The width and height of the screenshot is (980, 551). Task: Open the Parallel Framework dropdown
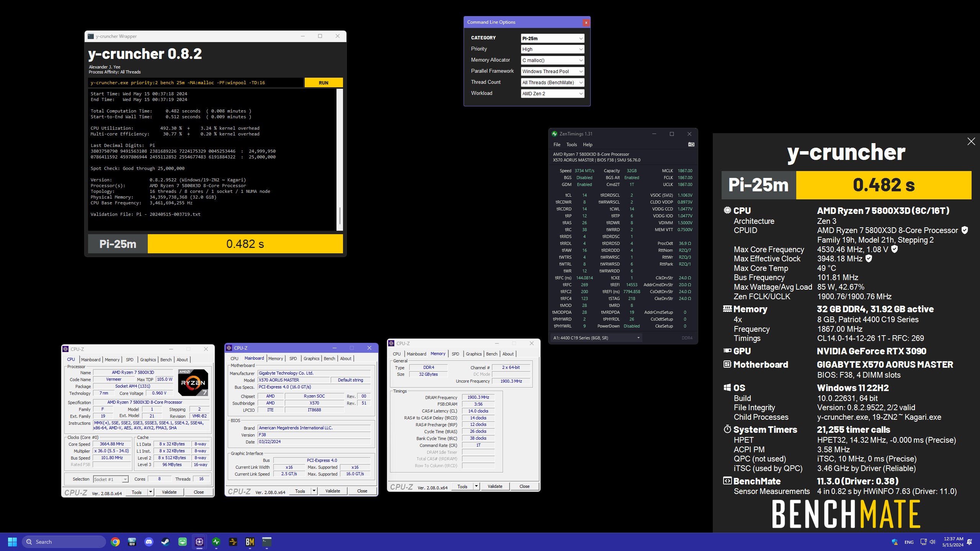(x=552, y=72)
